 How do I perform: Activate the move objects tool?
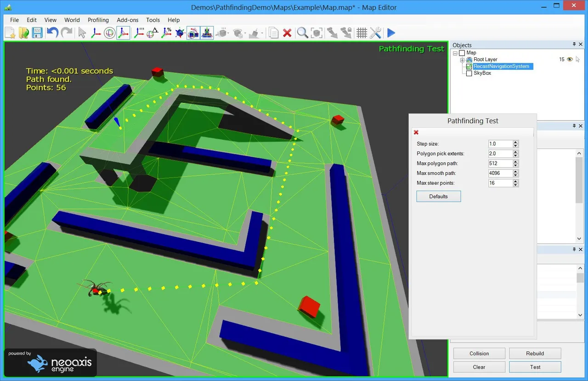(96, 33)
